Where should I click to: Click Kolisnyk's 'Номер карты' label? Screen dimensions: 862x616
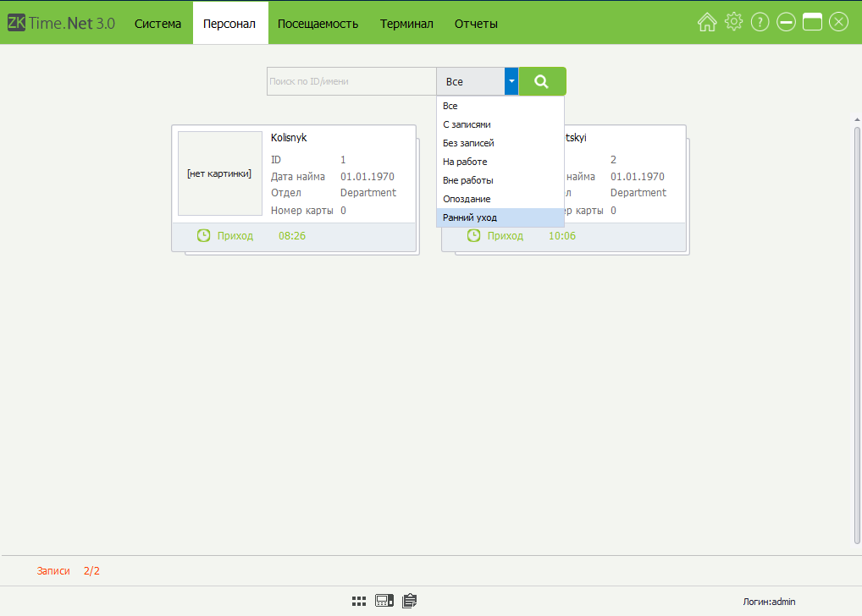point(301,211)
